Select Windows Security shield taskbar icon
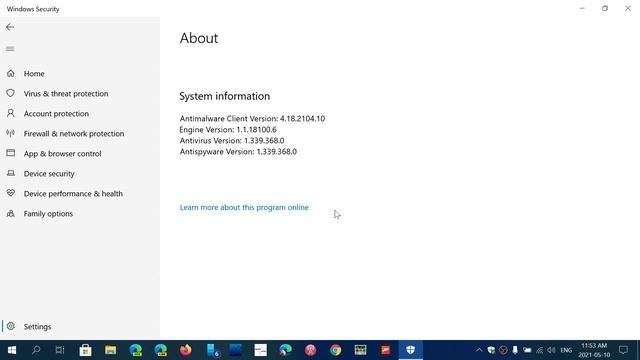This screenshot has width=640, height=360. point(411,350)
